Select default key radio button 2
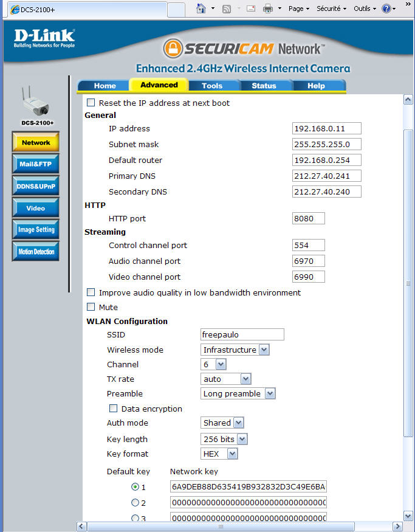The width and height of the screenshot is (415, 532). (x=135, y=502)
